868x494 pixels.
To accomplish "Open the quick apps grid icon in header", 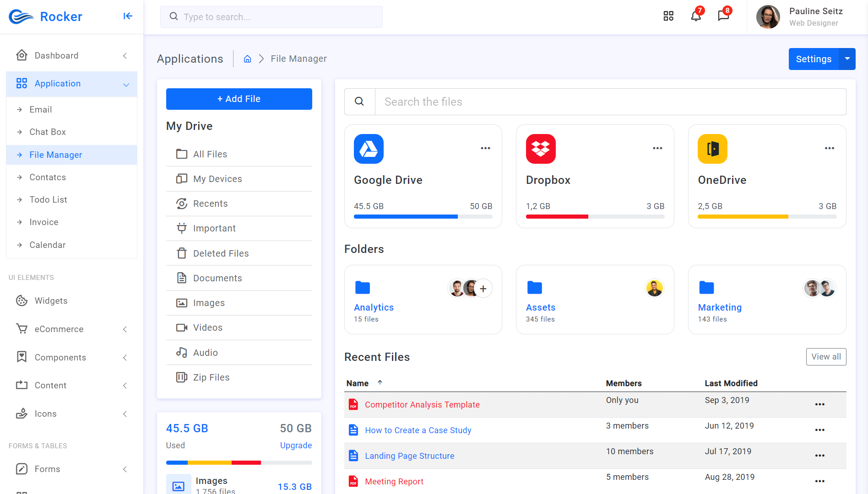I will [668, 16].
